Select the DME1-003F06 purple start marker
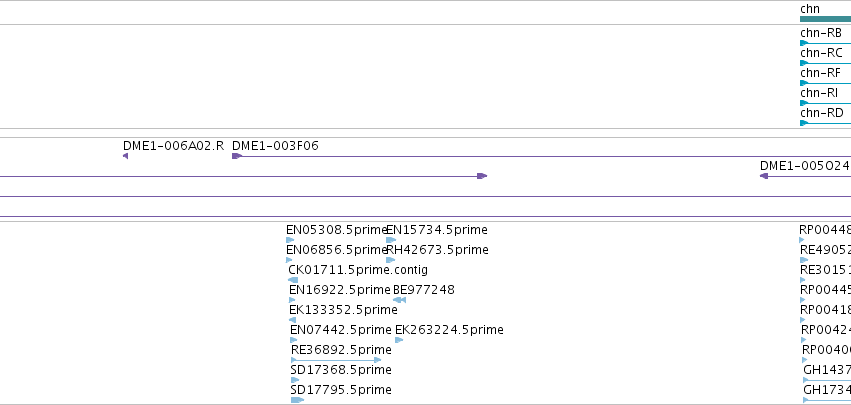The image size is (851, 405). tap(237, 156)
